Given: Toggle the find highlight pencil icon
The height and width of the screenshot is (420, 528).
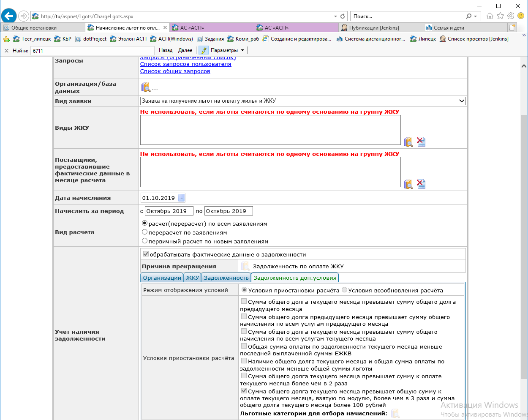Looking at the screenshot, I should pyautogui.click(x=204, y=51).
